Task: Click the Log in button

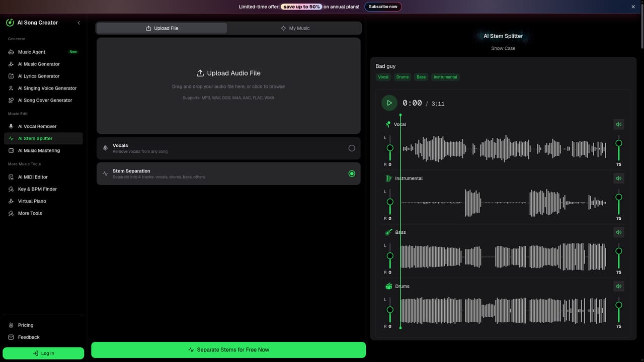Action: (43, 353)
